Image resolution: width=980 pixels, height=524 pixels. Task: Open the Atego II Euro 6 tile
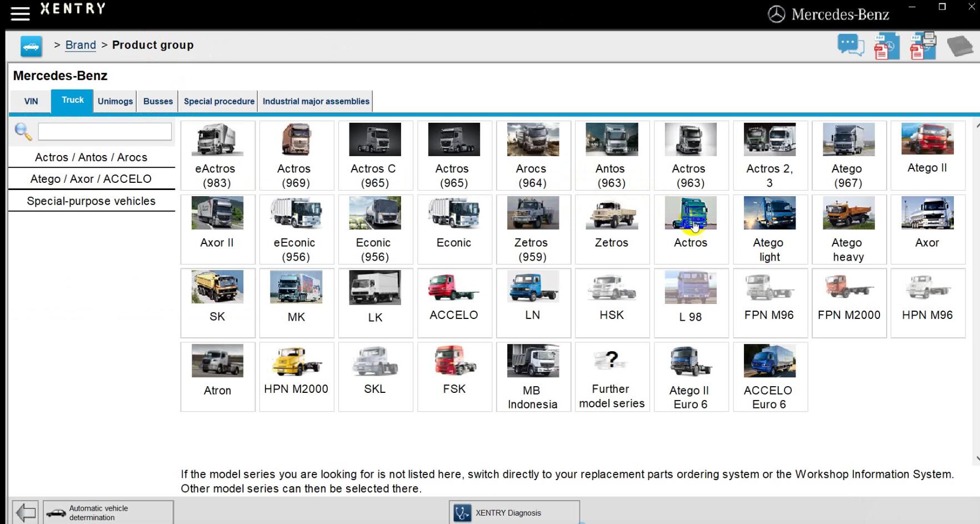[691, 377]
